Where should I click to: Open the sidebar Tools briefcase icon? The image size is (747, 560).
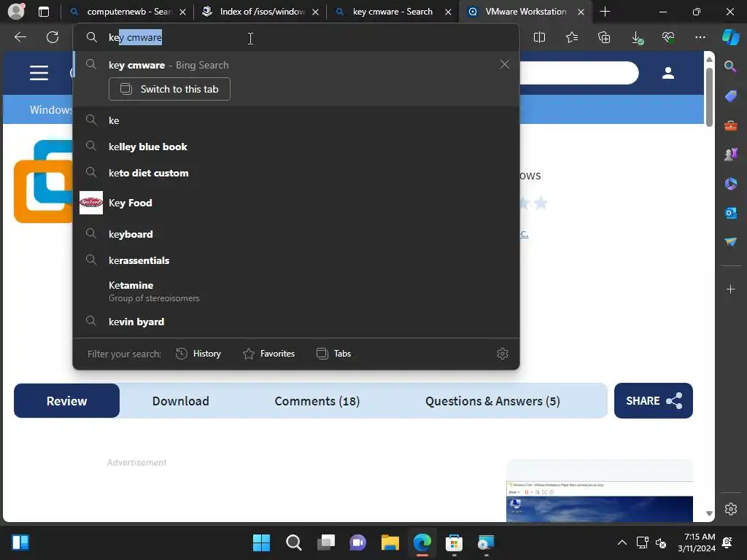coord(730,125)
